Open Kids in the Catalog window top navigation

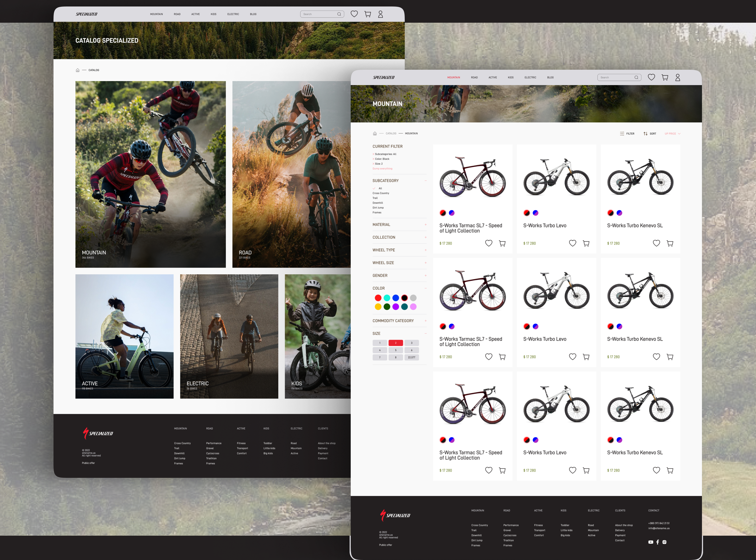coord(213,14)
